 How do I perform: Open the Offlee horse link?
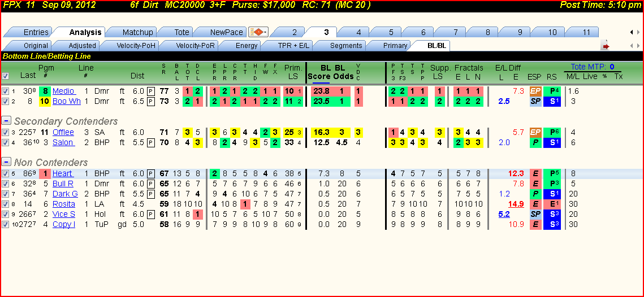pyautogui.click(x=63, y=132)
